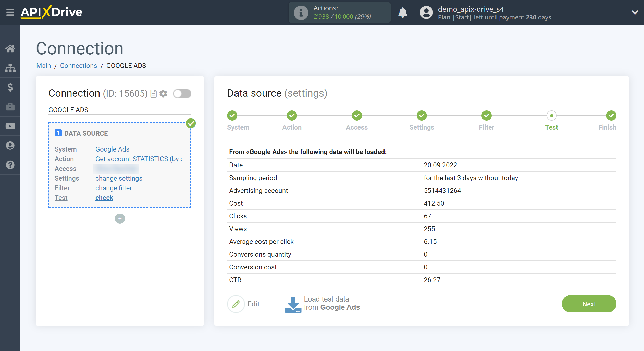This screenshot has width=644, height=351.
Task: Go to the Finish step
Action: 611,116
